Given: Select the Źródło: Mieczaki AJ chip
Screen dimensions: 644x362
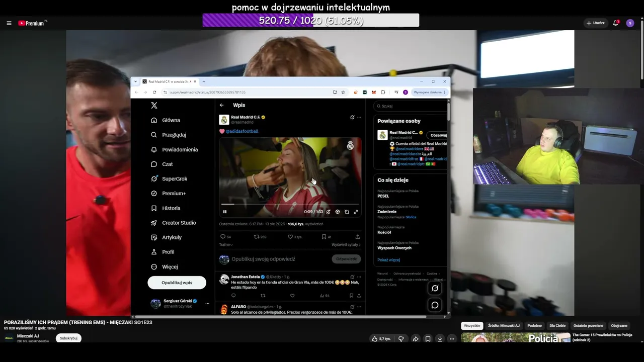Looking at the screenshot, I should (x=504, y=326).
